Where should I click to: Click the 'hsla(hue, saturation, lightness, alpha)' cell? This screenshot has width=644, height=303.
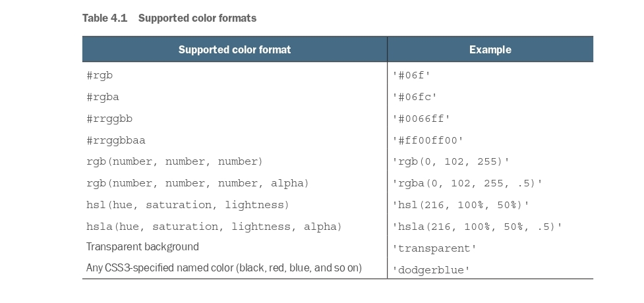pyautogui.click(x=214, y=227)
